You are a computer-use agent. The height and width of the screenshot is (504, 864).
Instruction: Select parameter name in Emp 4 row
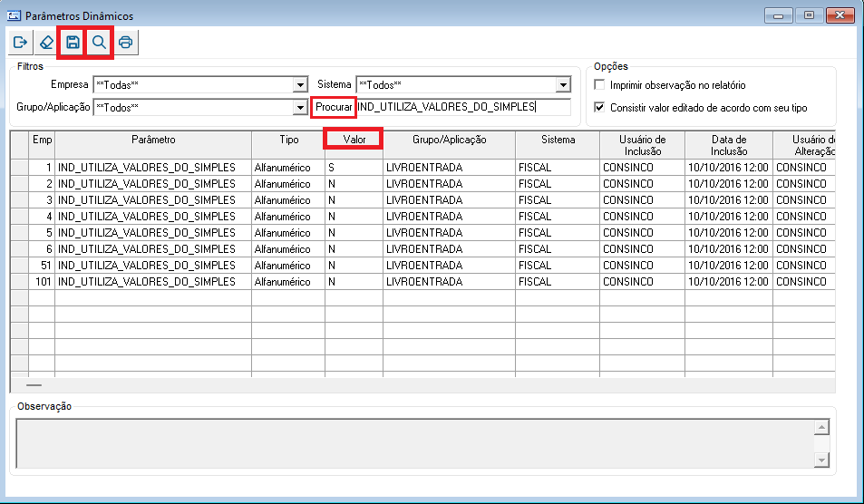[153, 217]
